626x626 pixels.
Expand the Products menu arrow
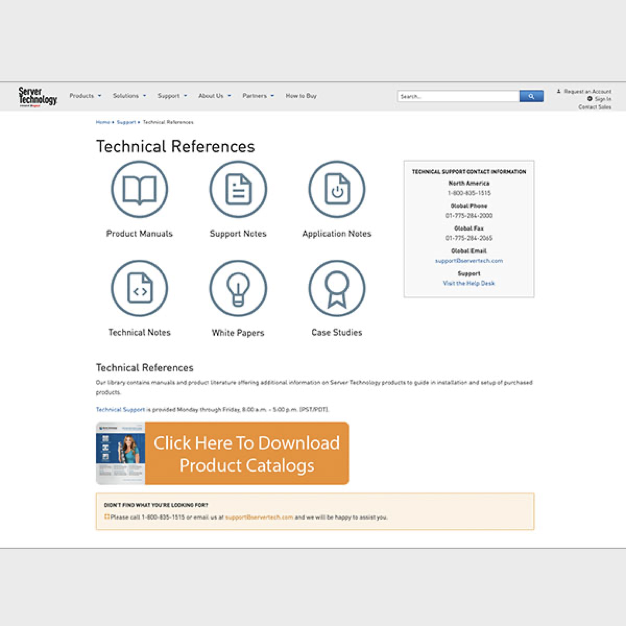tap(99, 96)
